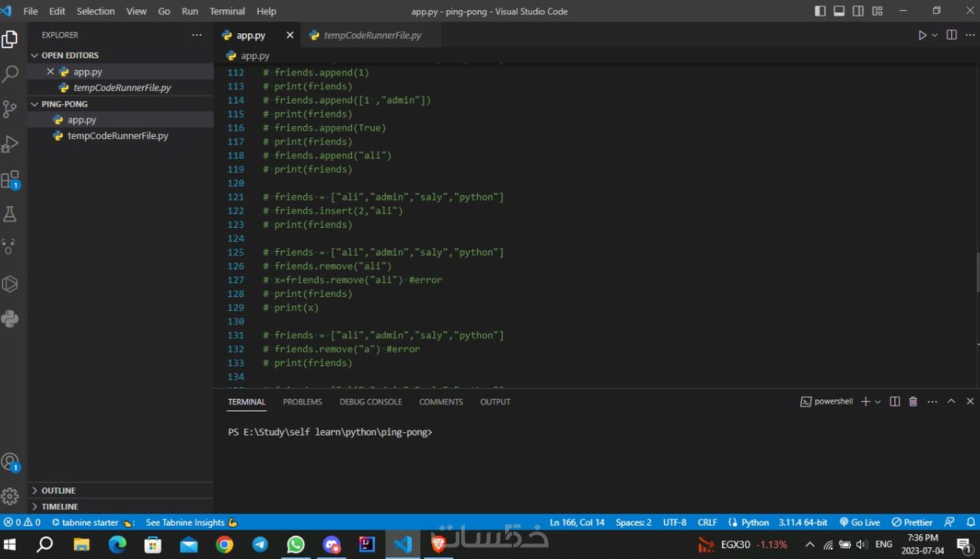Open Windows Start menu

coord(10,545)
